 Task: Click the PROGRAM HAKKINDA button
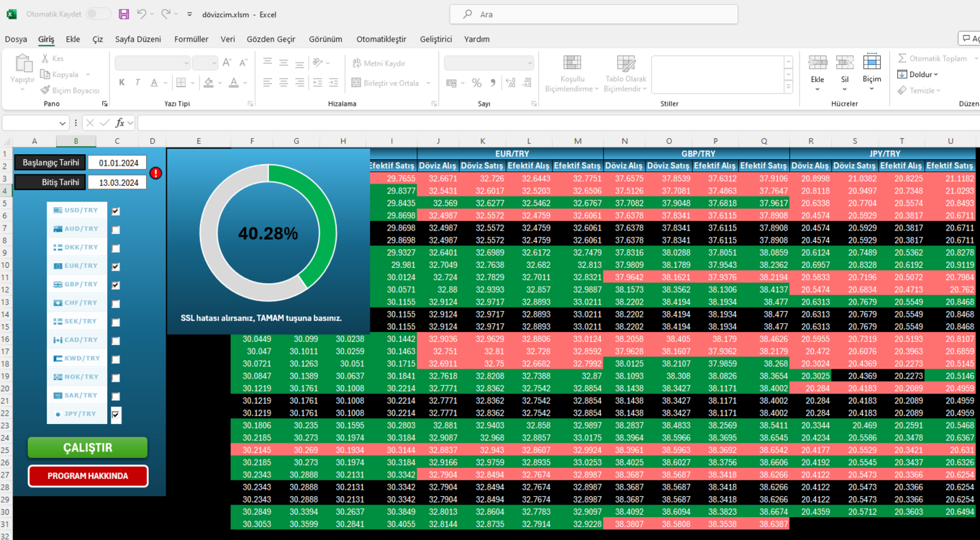[88, 476]
